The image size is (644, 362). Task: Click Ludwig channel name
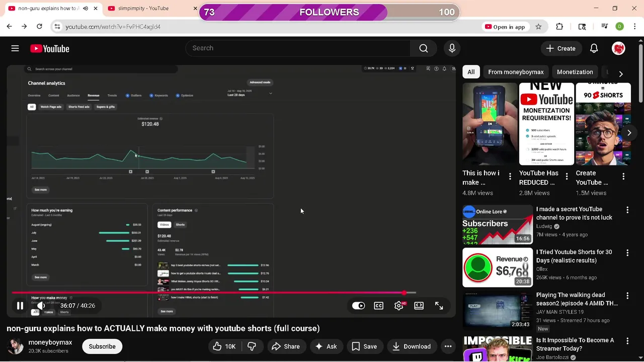[544, 226]
